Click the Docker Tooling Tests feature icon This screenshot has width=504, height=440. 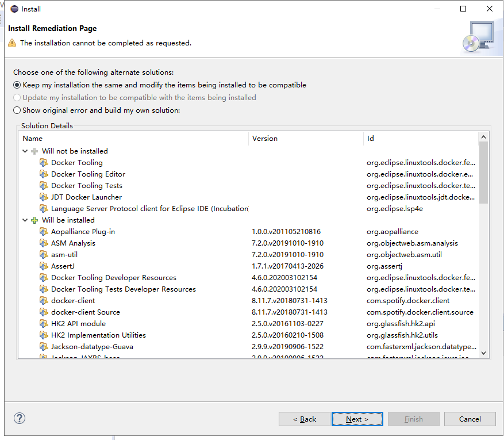pyautogui.click(x=44, y=186)
